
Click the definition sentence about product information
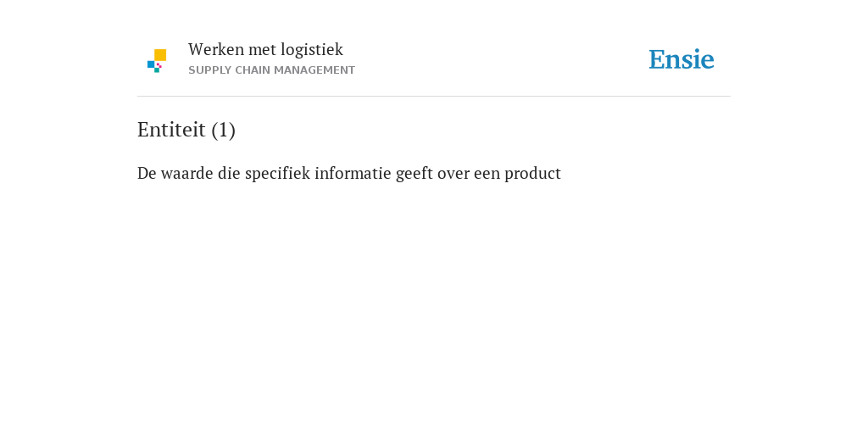point(349,174)
